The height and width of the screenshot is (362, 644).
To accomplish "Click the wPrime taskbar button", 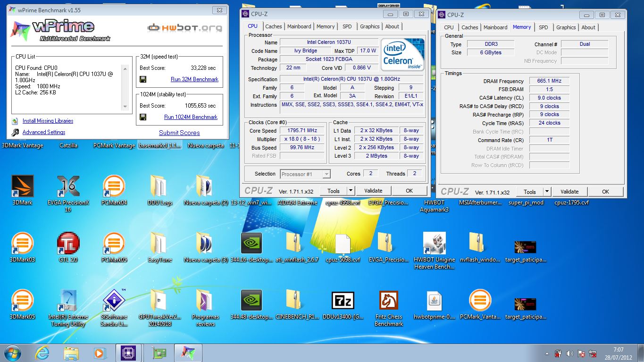I will click(188, 353).
